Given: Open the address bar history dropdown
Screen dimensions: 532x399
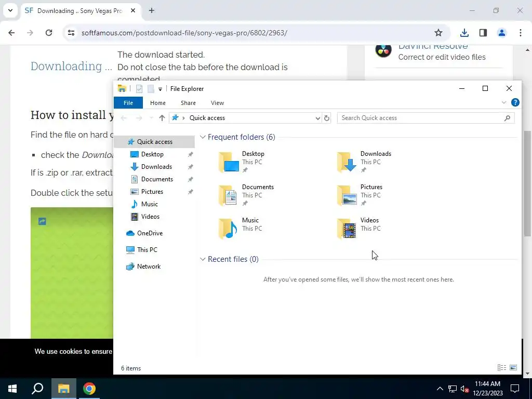Looking at the screenshot, I should 317,118.
